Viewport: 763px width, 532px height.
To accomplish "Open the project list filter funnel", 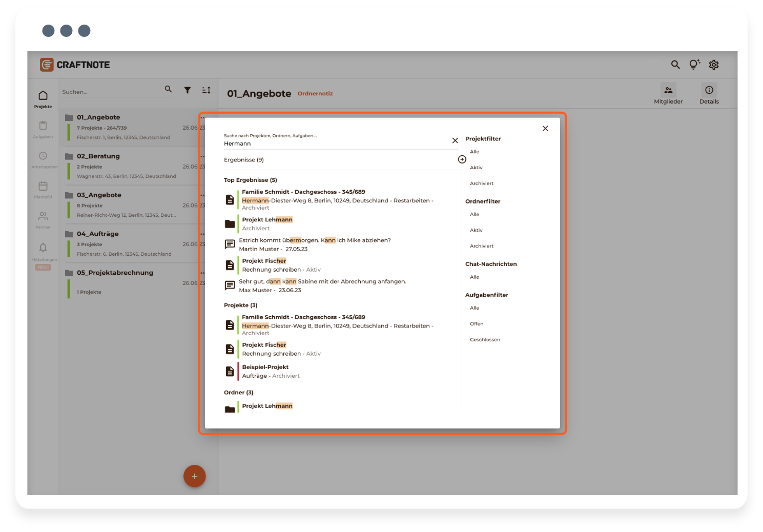I will (x=188, y=90).
